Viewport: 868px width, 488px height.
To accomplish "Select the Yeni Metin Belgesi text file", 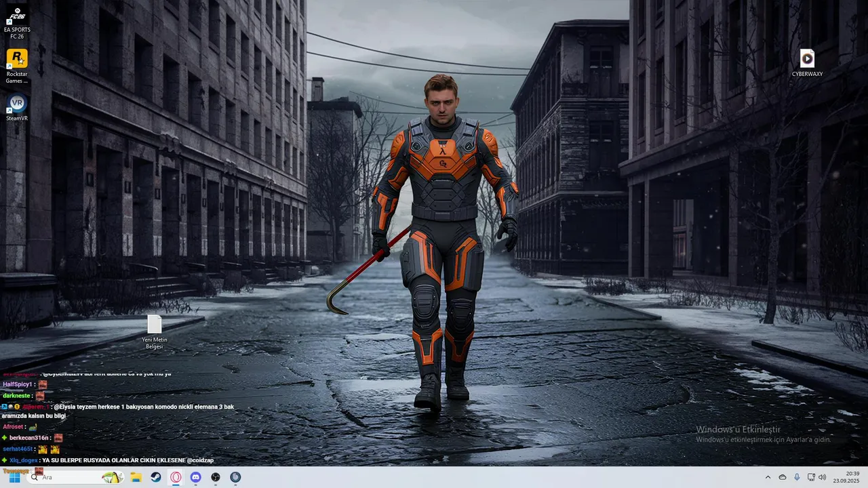I will point(155,332).
